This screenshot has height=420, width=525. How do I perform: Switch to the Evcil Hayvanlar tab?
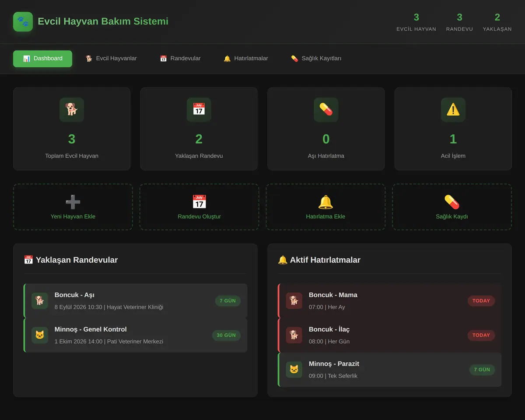point(111,59)
